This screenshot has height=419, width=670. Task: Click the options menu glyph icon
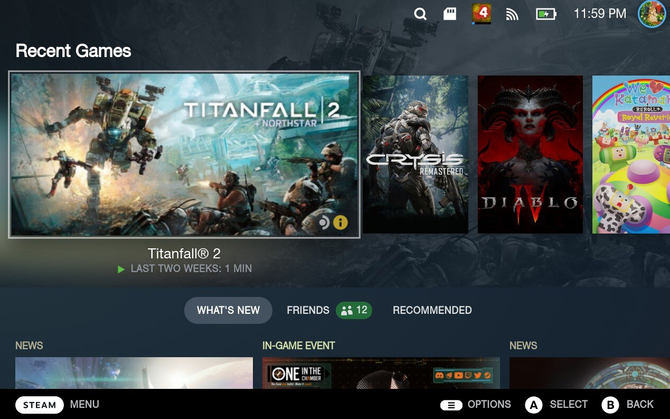[x=451, y=405]
